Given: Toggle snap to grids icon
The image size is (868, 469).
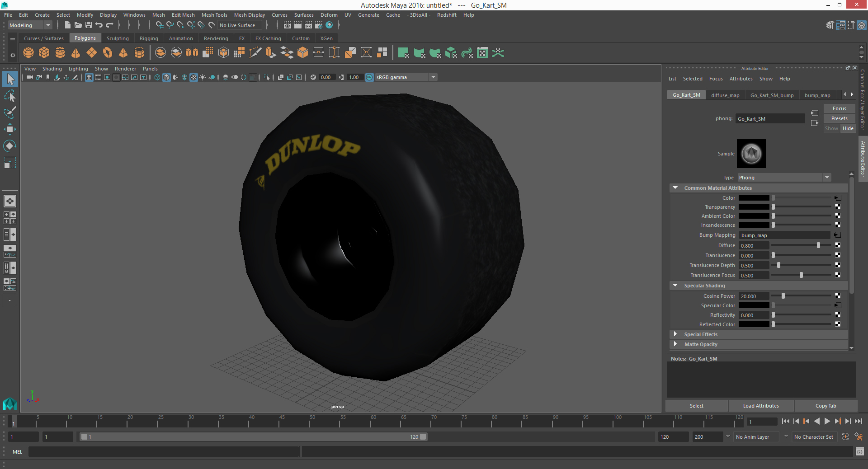Looking at the screenshot, I should click(160, 25).
